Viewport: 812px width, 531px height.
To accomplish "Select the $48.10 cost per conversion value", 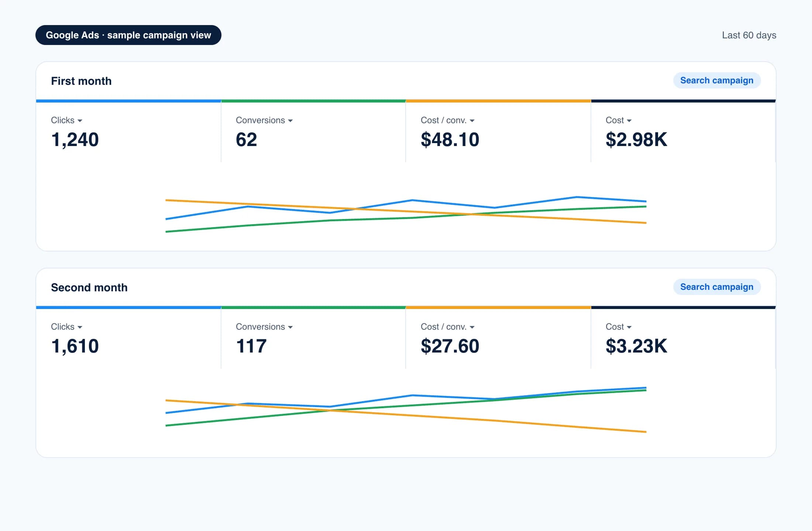I will coord(450,140).
